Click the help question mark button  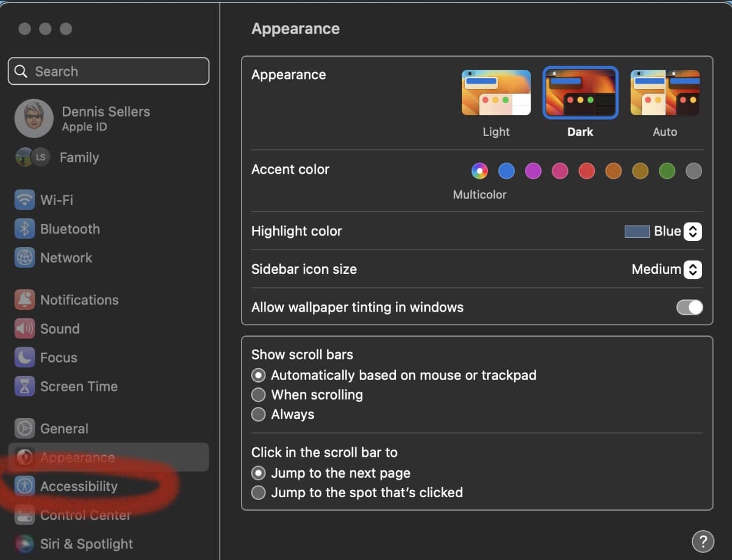point(703,540)
